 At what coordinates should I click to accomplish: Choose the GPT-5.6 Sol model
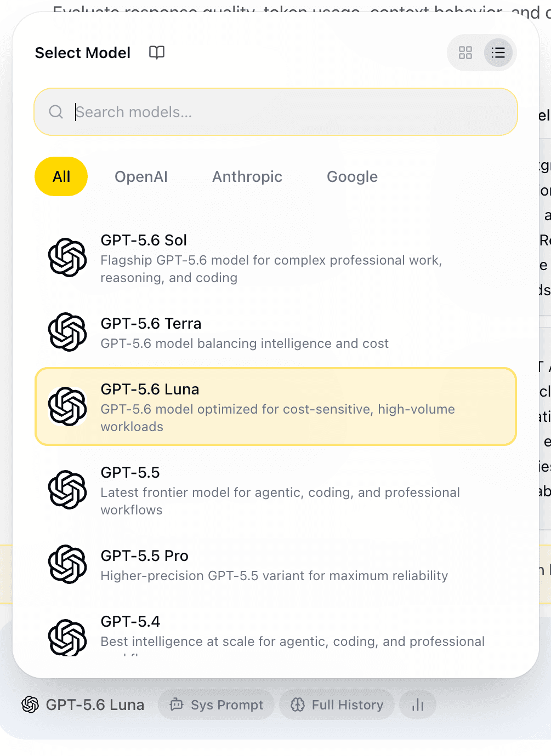(x=276, y=258)
